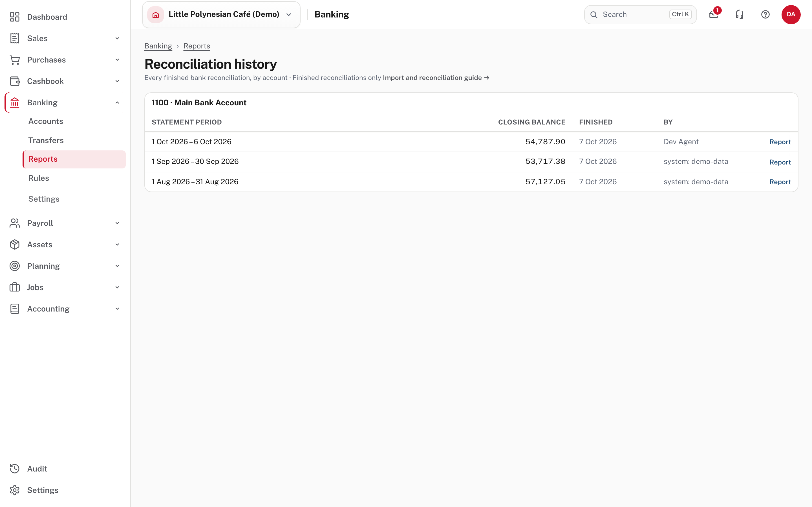Click the café home icon in the company selector
Image resolution: width=812 pixels, height=507 pixels.
[x=155, y=14]
